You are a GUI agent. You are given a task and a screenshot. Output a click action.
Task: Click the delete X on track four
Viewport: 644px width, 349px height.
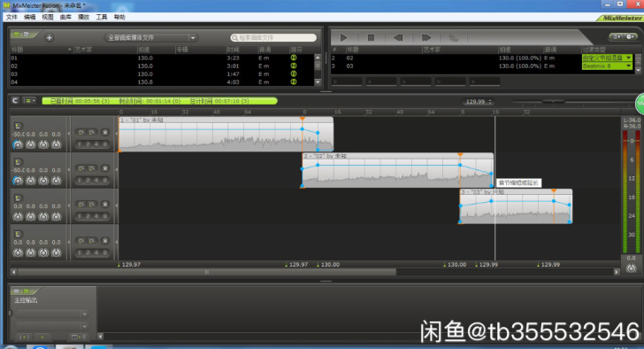click(x=105, y=240)
